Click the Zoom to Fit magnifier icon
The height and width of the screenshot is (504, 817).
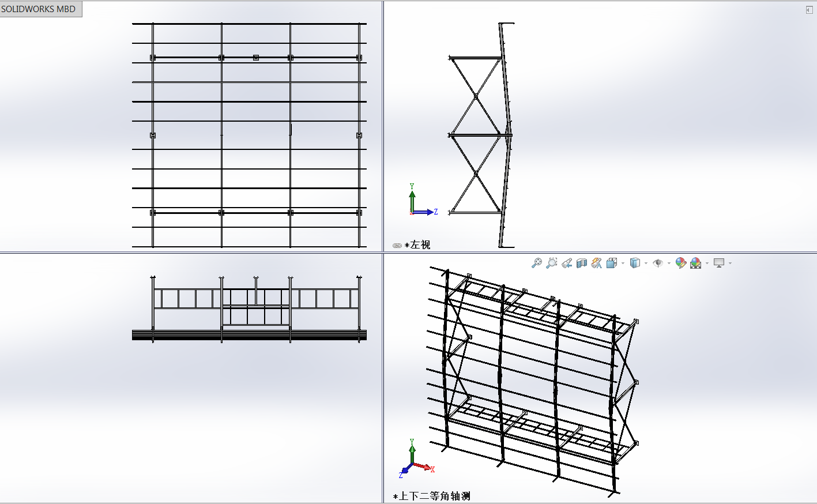(x=537, y=263)
